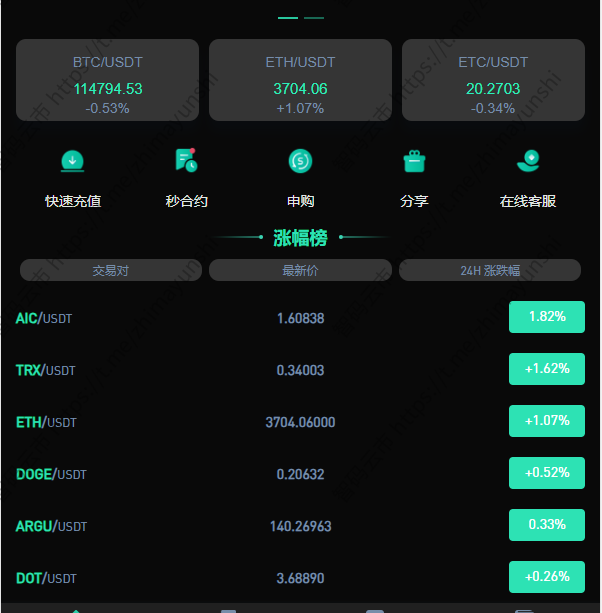Click the TRX/USDT +1.62% change badge

(x=546, y=369)
